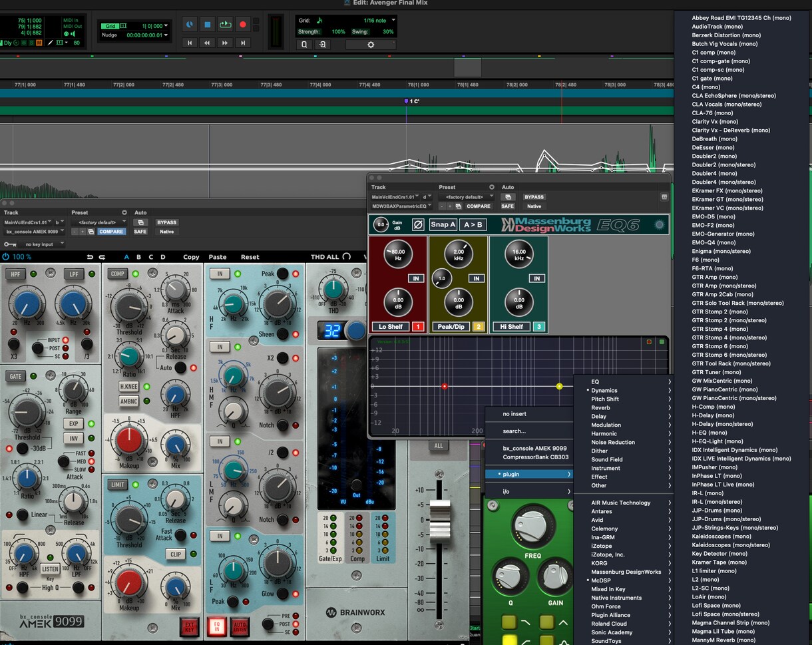Click the Nudge timecode value field
The height and width of the screenshot is (645, 812).
coord(143,35)
